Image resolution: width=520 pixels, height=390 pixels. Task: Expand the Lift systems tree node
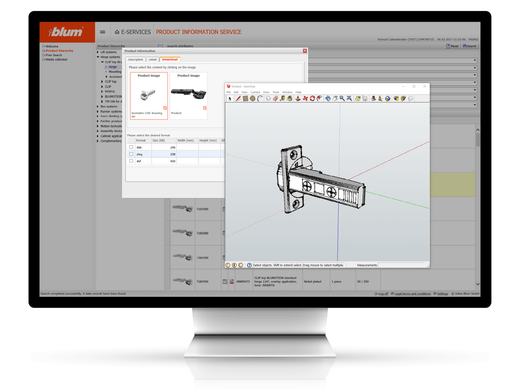pos(98,52)
